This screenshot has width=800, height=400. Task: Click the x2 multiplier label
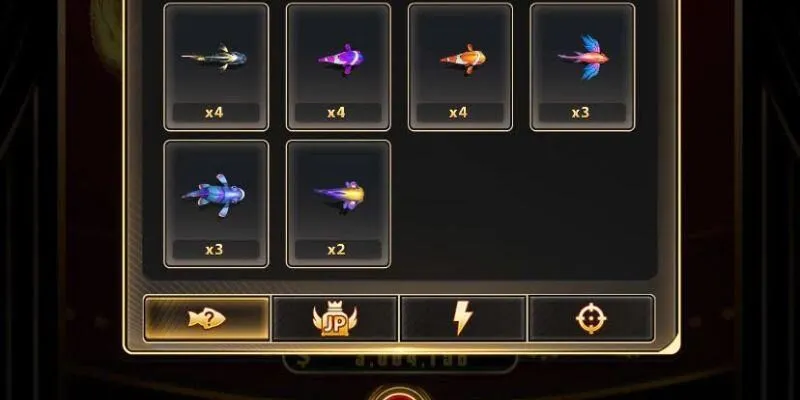[338, 249]
